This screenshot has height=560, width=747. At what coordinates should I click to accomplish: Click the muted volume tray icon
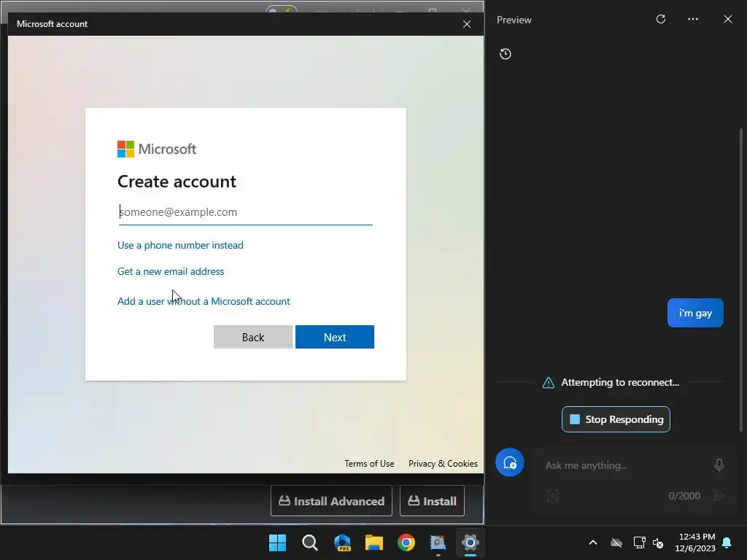(658, 542)
